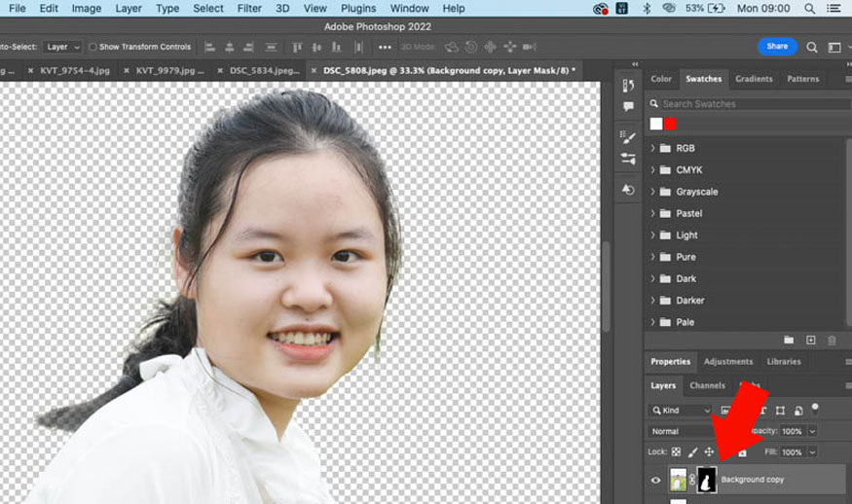Viewport: 852px width, 504px height.
Task: Switch to the KVT_9754-4.jpg document tab
Action: [x=75, y=71]
